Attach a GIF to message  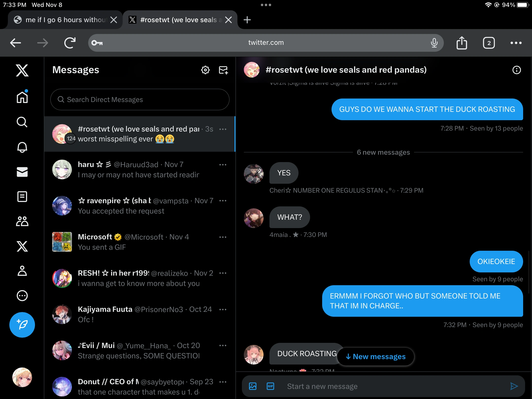click(270, 386)
